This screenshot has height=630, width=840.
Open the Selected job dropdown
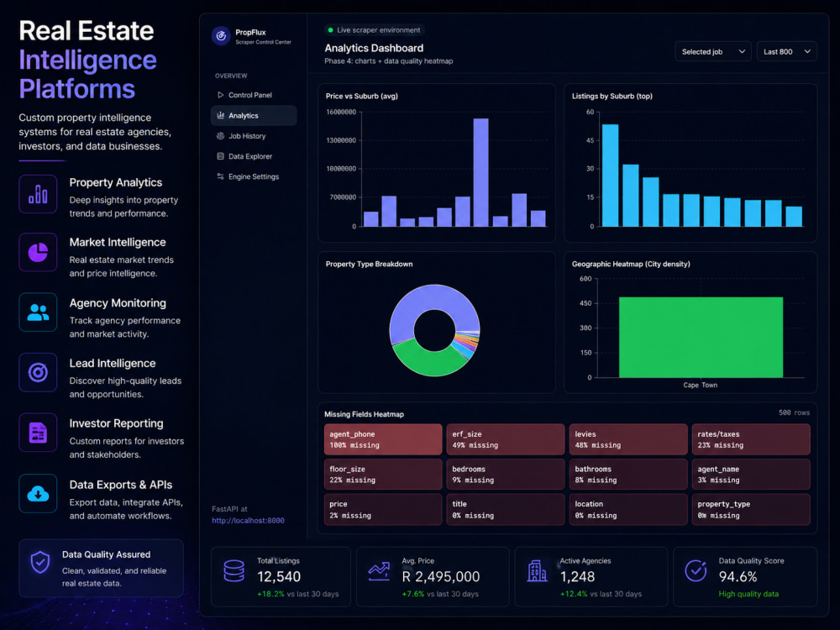pos(712,51)
